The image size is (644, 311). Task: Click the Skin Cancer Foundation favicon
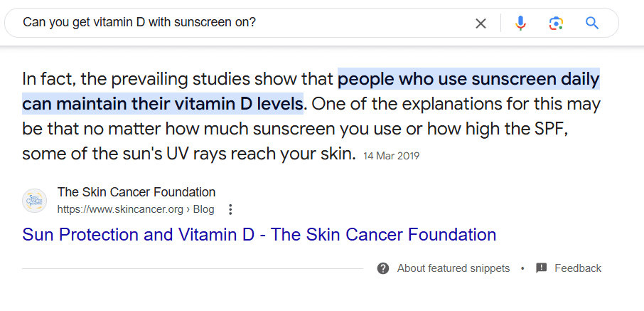(34, 201)
